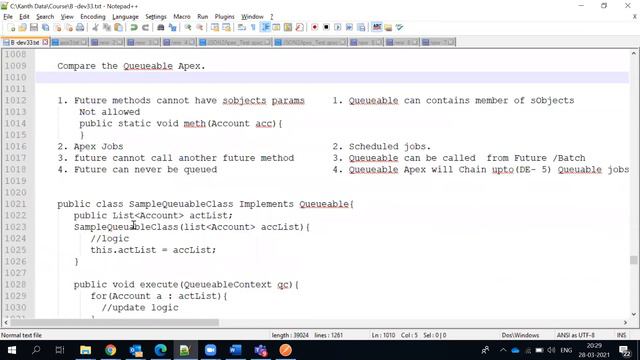Click the vertical scrollbar thumb
Screen dimensions: 640x360
coord(633,260)
